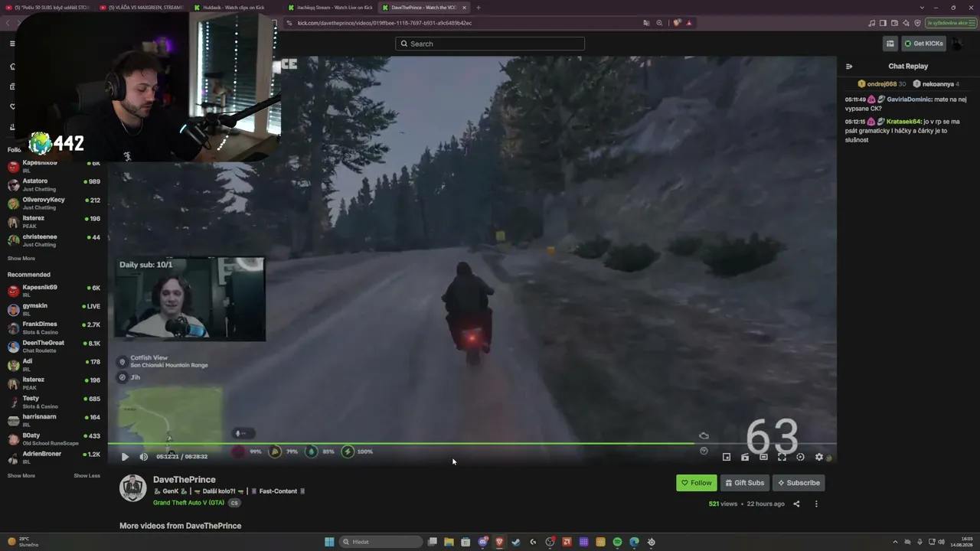Screen dimensions: 980x551
Task: Collapse recommended list with Show Less
Action: (x=87, y=476)
